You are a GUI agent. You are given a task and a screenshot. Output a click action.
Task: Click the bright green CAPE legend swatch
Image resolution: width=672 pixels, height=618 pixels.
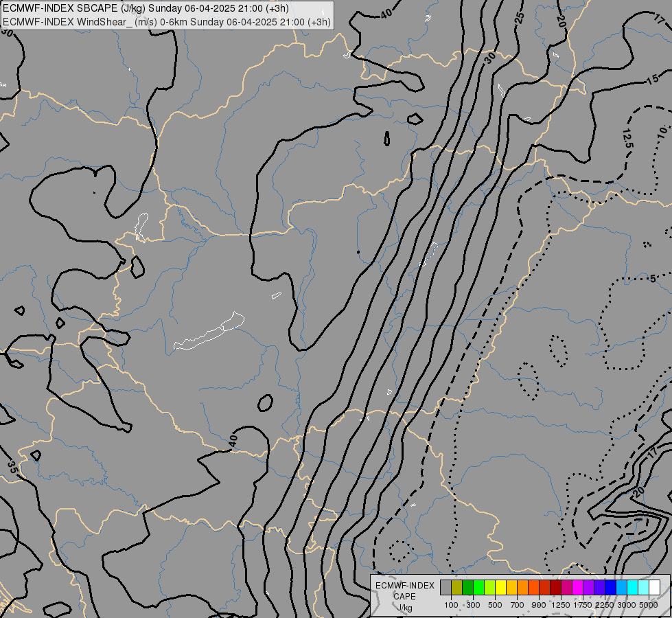coord(478,588)
